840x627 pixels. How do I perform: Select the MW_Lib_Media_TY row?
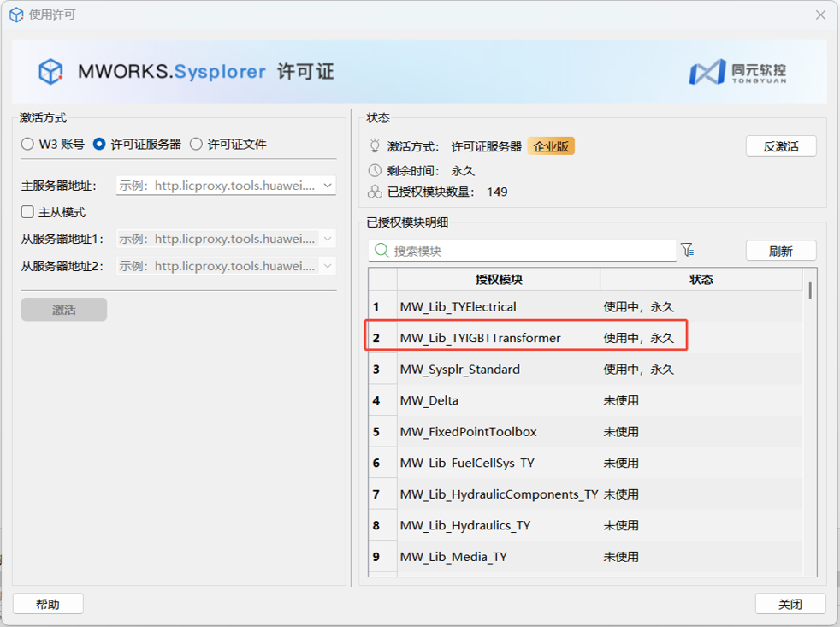[x=586, y=557]
